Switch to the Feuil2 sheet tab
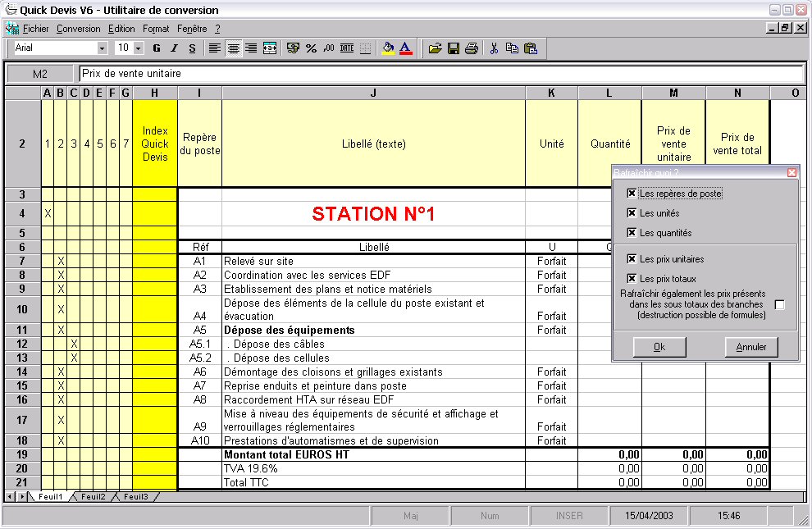Viewport: 812px width, 529px height. pyautogui.click(x=93, y=497)
